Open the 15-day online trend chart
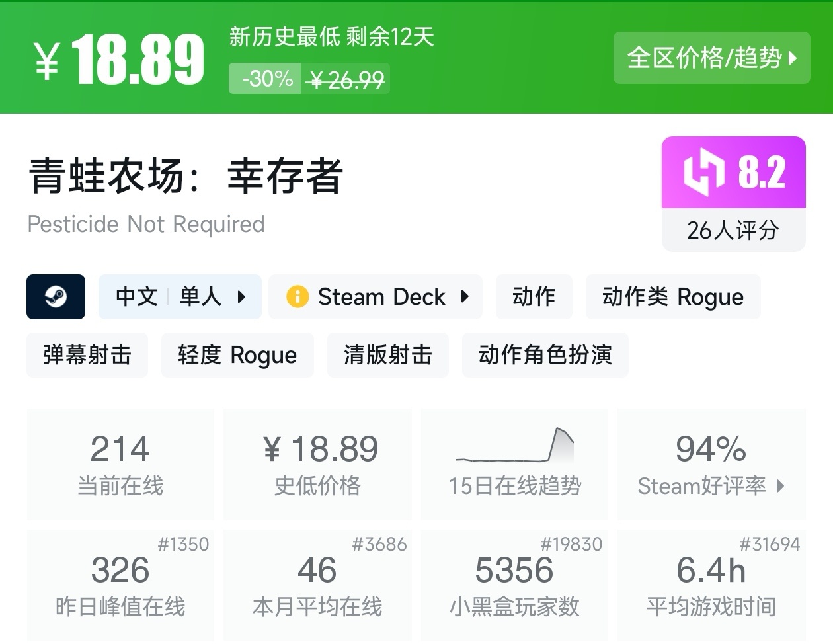Image resolution: width=833 pixels, height=644 pixels. click(514, 463)
